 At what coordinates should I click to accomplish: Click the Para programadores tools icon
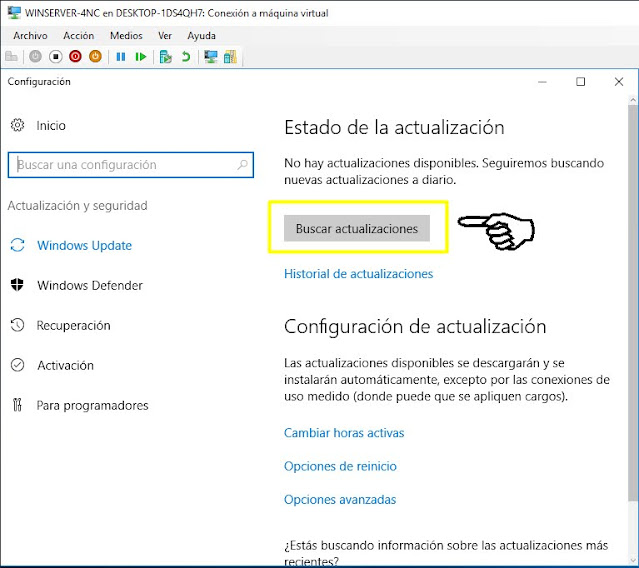tap(17, 405)
